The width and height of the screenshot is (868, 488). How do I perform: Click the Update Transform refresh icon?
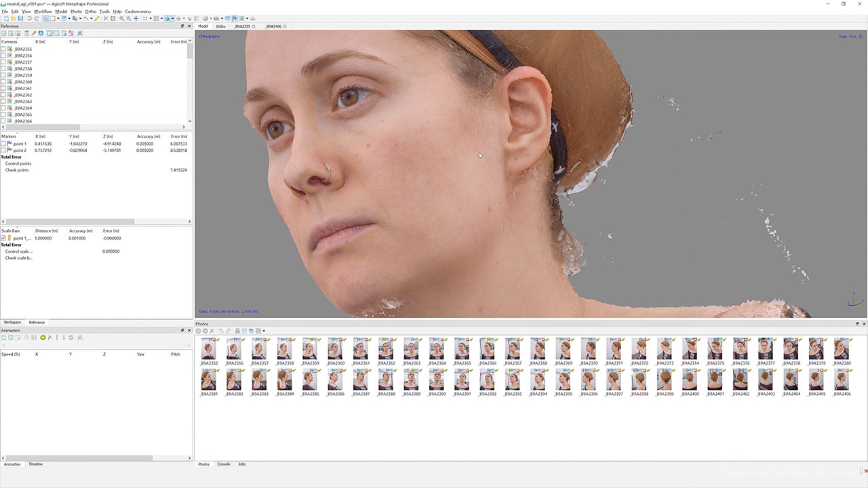[41, 33]
